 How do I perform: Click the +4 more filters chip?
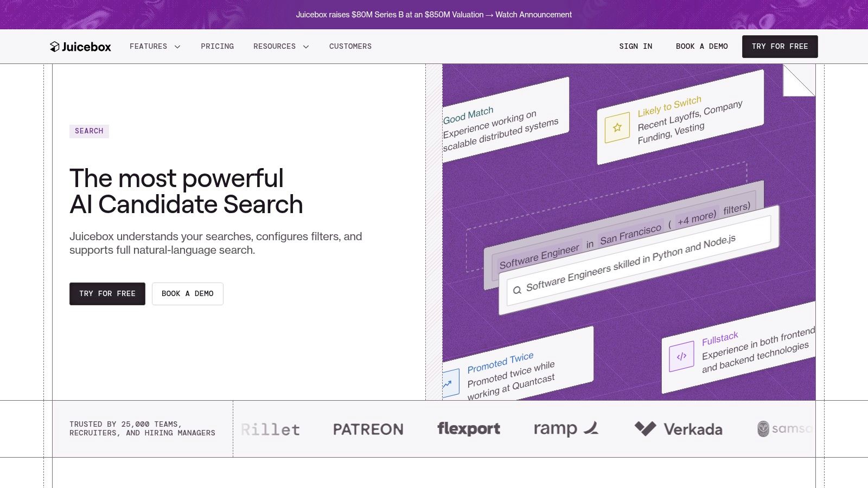697,217
